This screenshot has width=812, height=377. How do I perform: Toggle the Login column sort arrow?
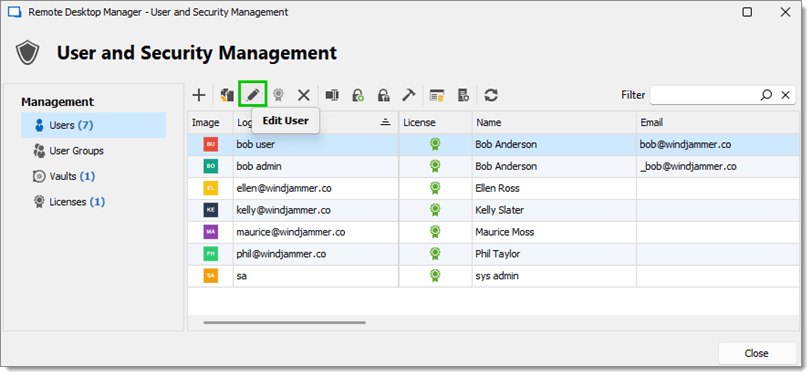385,122
